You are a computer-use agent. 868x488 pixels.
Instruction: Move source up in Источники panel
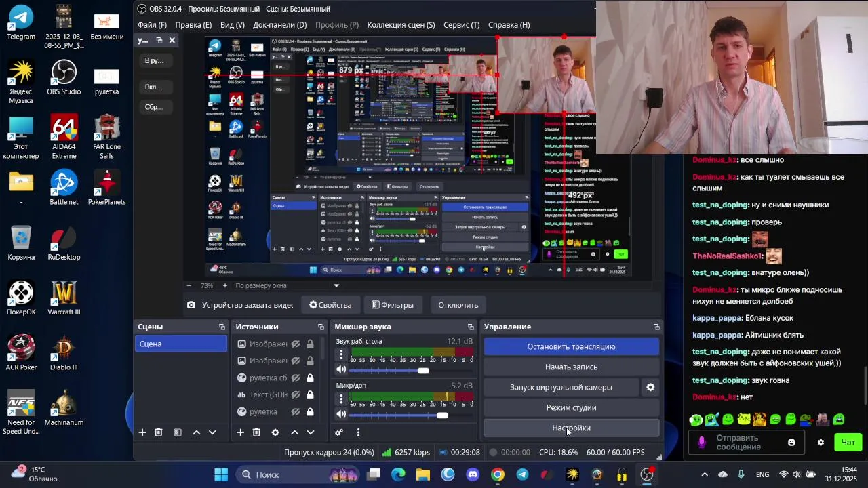[x=294, y=432]
